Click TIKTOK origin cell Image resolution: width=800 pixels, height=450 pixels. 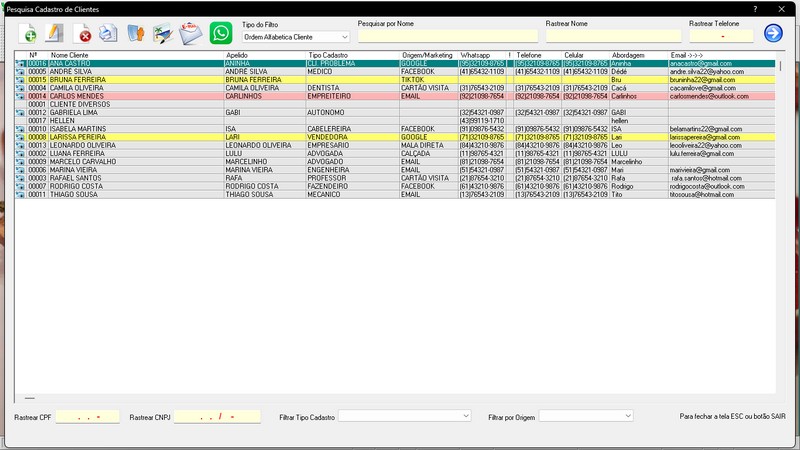[x=429, y=80]
